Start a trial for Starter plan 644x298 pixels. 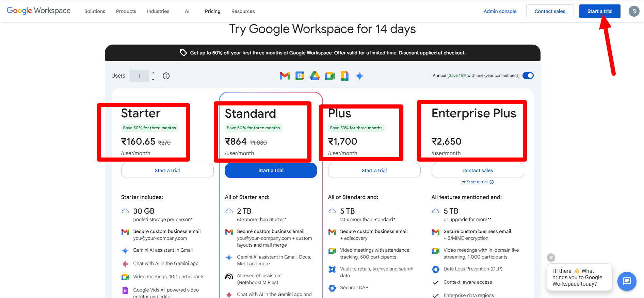[x=167, y=170]
